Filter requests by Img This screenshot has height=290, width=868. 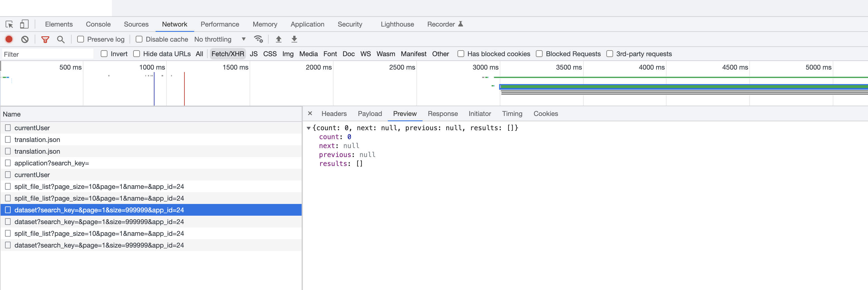tap(288, 54)
